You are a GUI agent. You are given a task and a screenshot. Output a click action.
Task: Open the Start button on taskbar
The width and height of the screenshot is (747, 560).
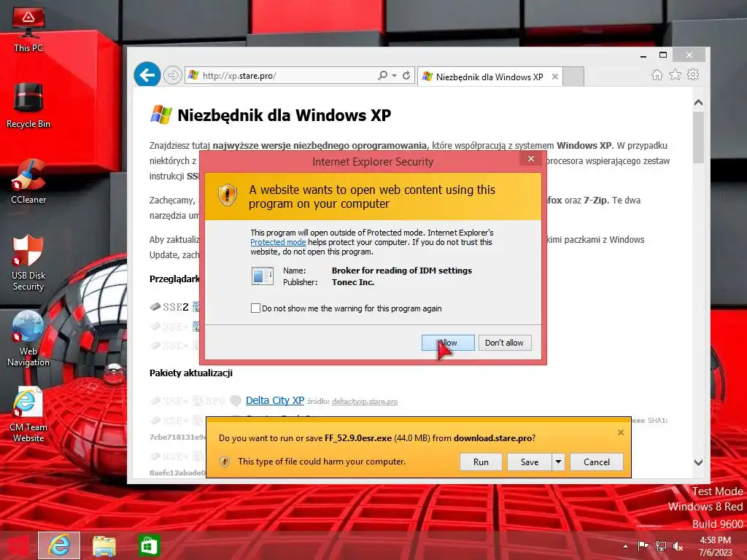[x=18, y=545]
